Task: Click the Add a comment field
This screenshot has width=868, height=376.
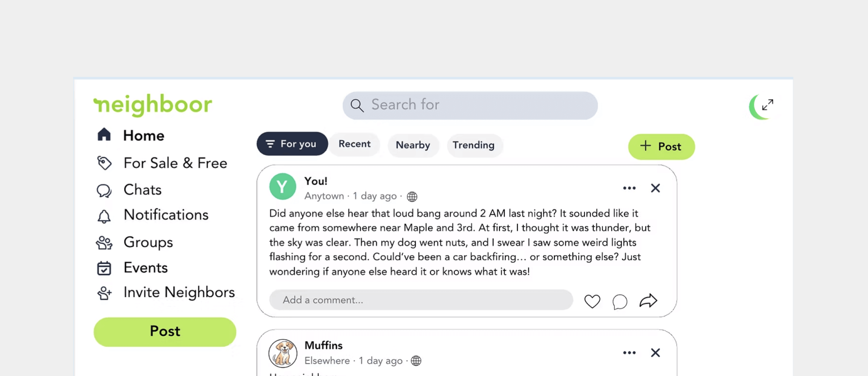Action: (421, 300)
